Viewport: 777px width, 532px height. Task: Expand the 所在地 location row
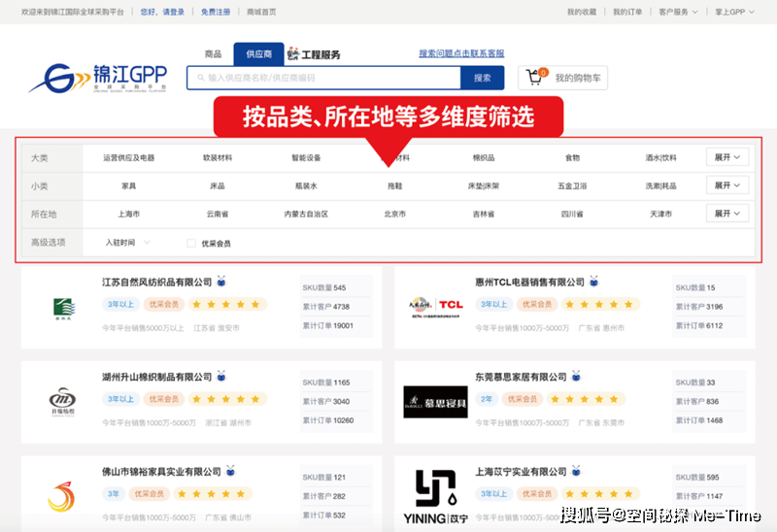click(726, 214)
